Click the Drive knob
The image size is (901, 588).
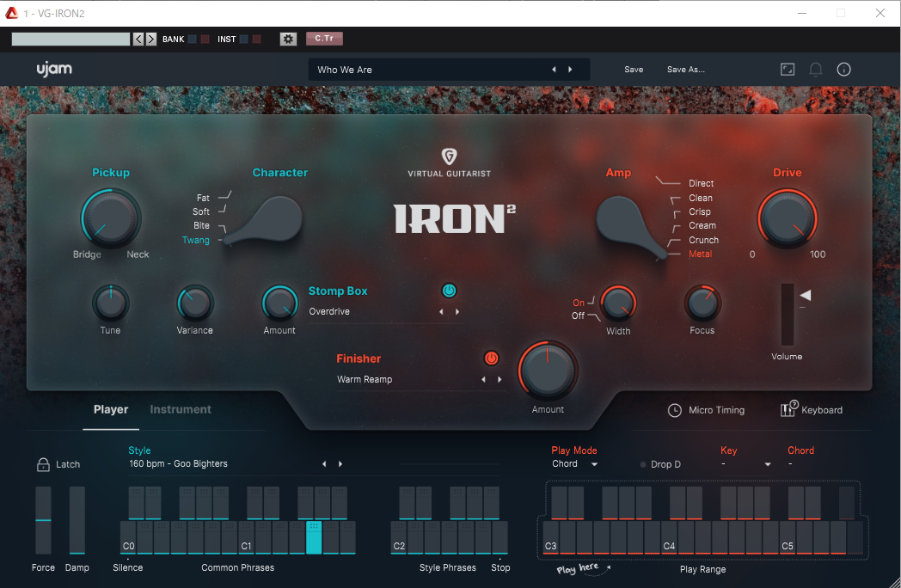click(788, 218)
